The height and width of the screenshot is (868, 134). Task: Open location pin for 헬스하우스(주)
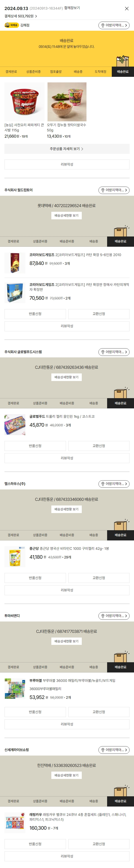114,484
